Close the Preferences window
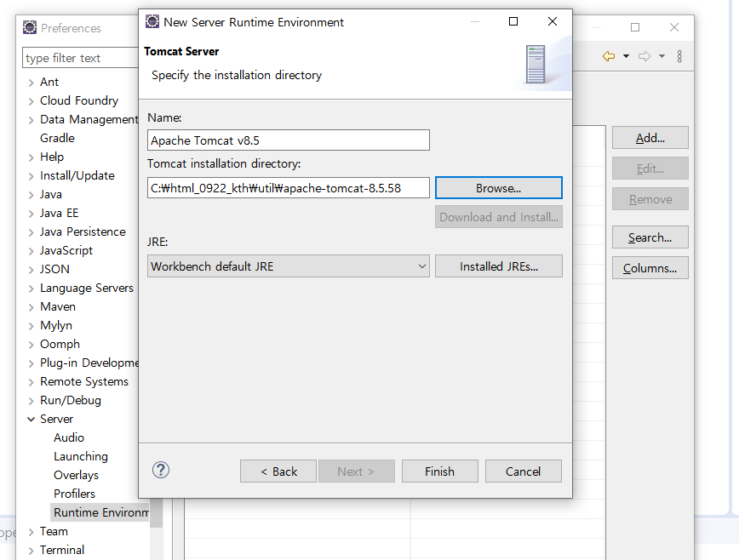The width and height of the screenshot is (739, 560). (674, 27)
